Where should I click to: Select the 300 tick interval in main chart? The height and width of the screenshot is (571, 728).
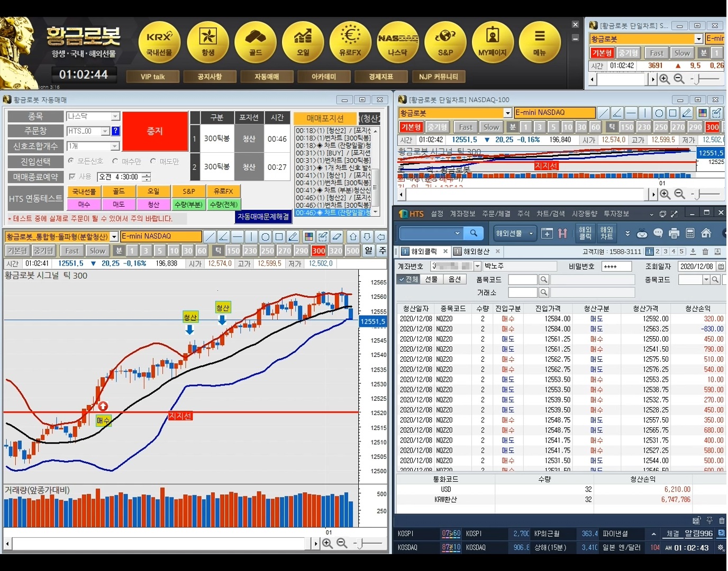click(x=319, y=251)
